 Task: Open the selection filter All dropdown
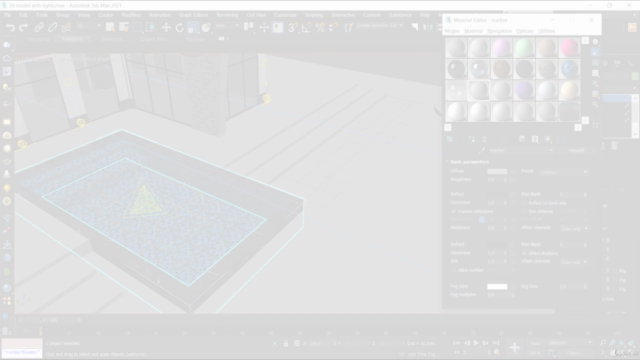(x=89, y=26)
